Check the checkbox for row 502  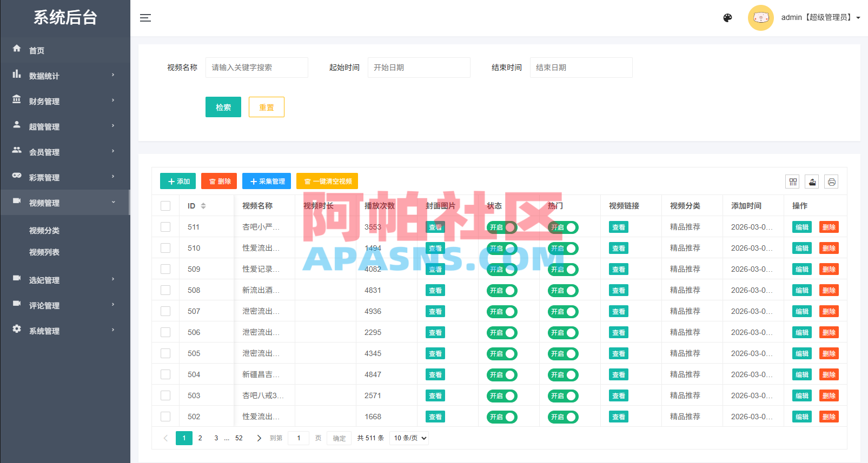165,417
